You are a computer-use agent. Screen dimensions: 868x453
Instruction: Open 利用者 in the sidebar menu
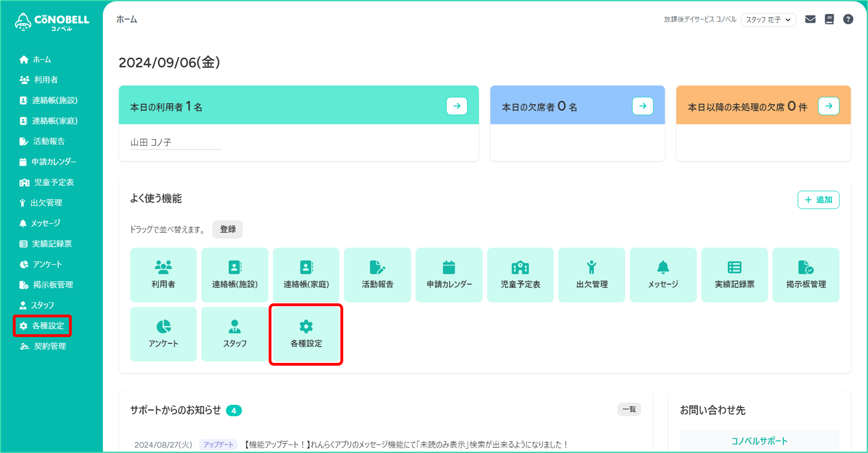[39, 80]
